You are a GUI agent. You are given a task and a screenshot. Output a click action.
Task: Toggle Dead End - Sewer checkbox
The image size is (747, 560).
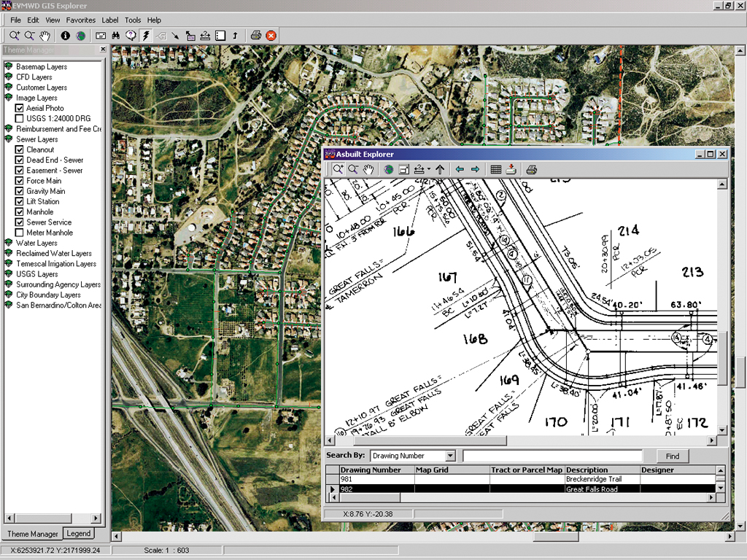click(20, 160)
